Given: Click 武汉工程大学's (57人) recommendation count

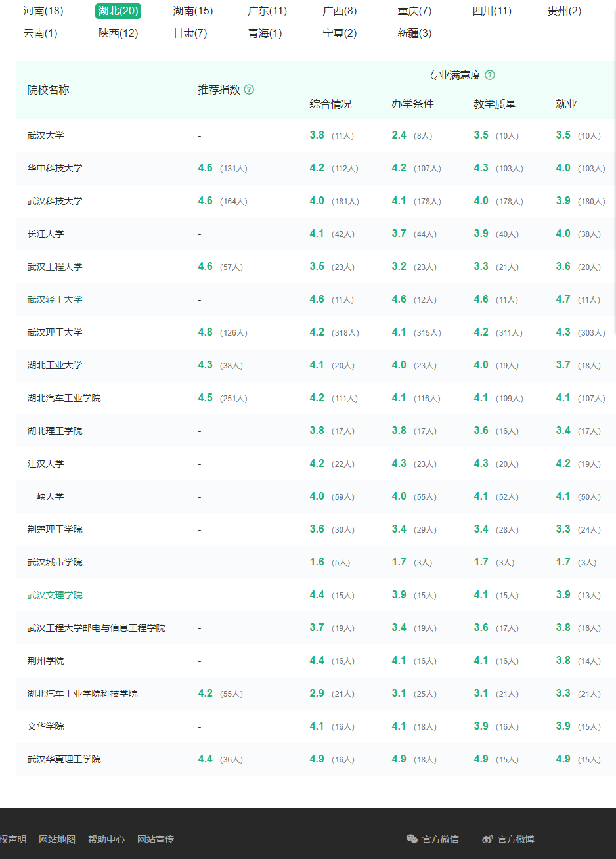Looking at the screenshot, I should click(232, 267).
